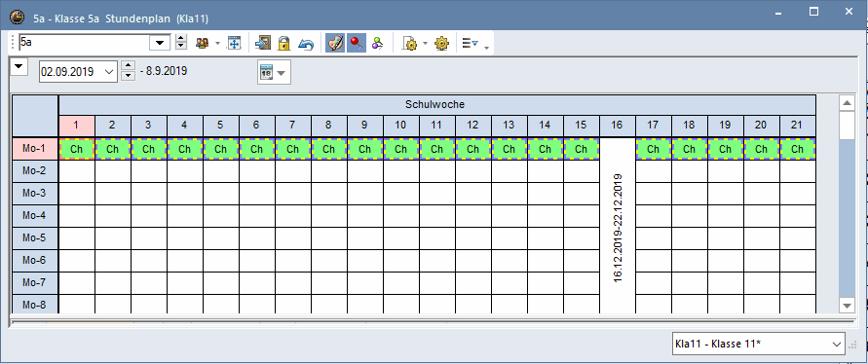
Task: Click the clock app icon in the title bar
Action: click(18, 18)
